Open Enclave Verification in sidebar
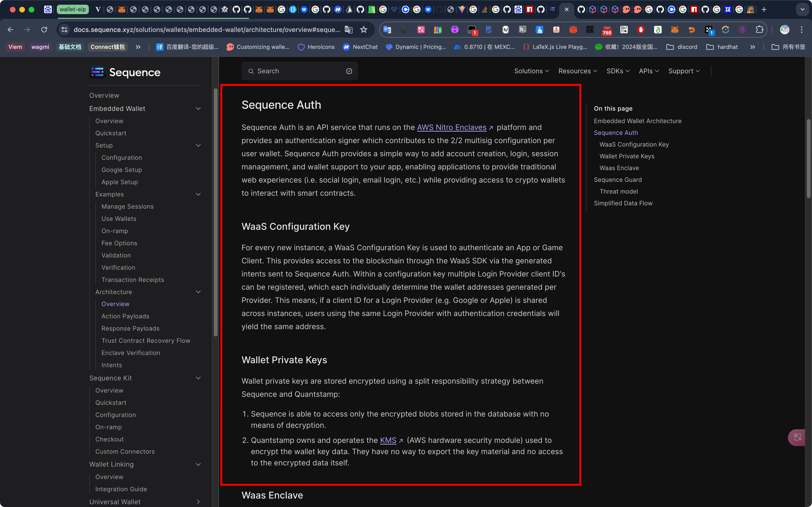Image resolution: width=812 pixels, height=507 pixels. [x=131, y=353]
